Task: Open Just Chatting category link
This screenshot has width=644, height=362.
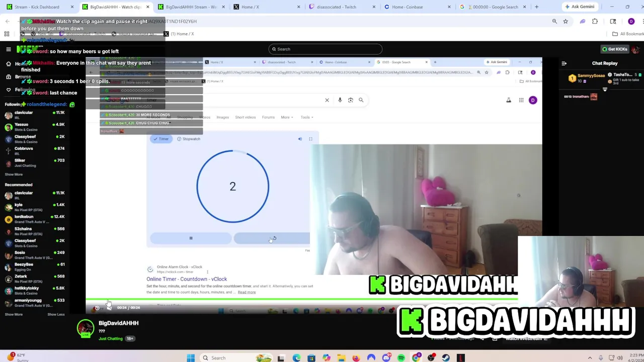Action: (x=111, y=338)
